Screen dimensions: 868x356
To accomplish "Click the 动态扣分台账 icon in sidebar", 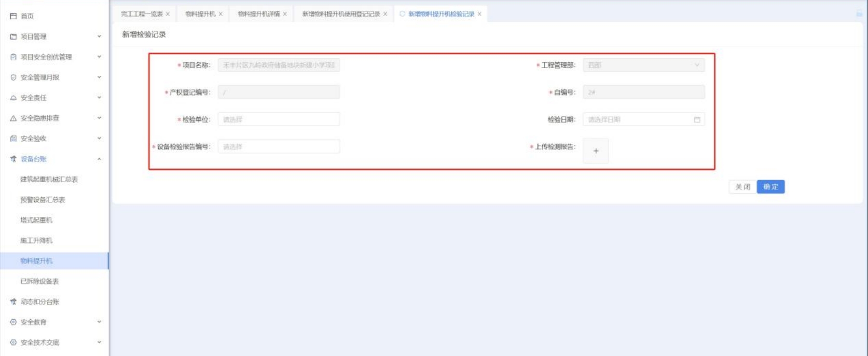I will pos(13,302).
